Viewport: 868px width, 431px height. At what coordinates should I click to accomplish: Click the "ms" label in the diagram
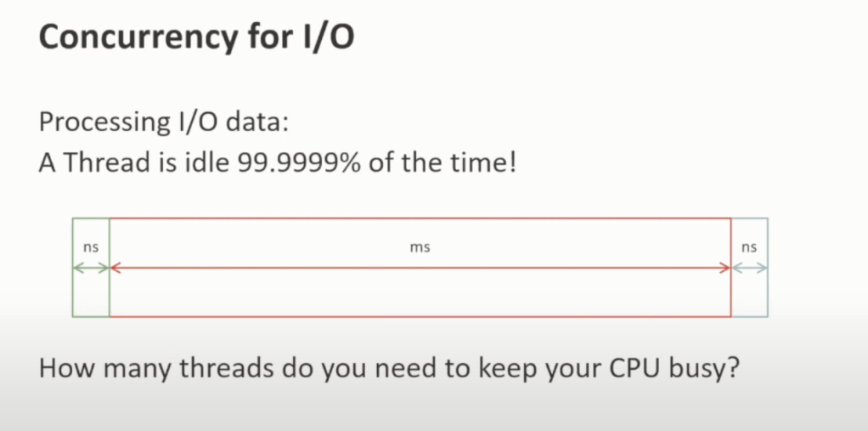pyautogui.click(x=420, y=247)
